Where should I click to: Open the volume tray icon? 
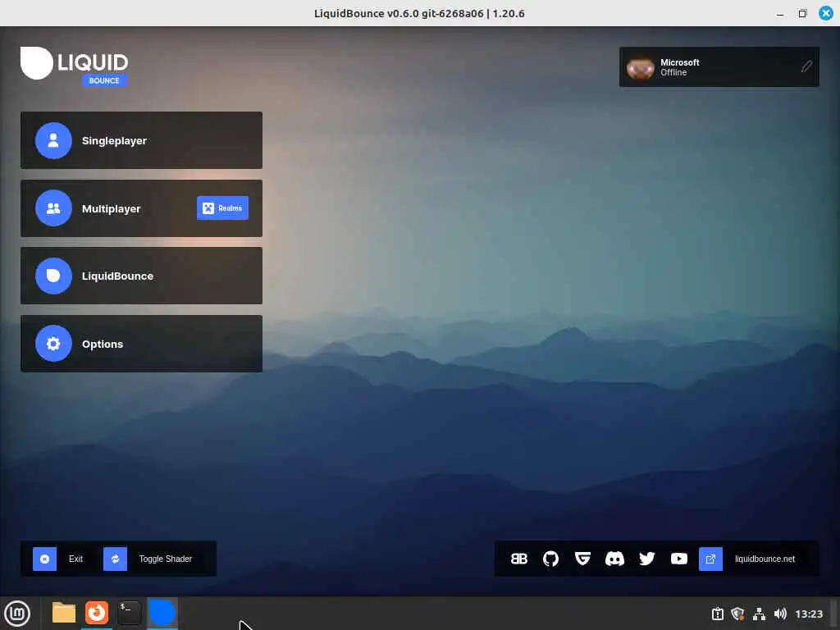[x=780, y=614]
